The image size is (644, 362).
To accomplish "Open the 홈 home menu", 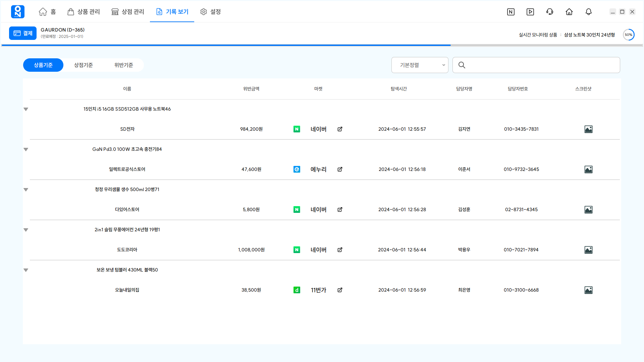I will pyautogui.click(x=47, y=12).
